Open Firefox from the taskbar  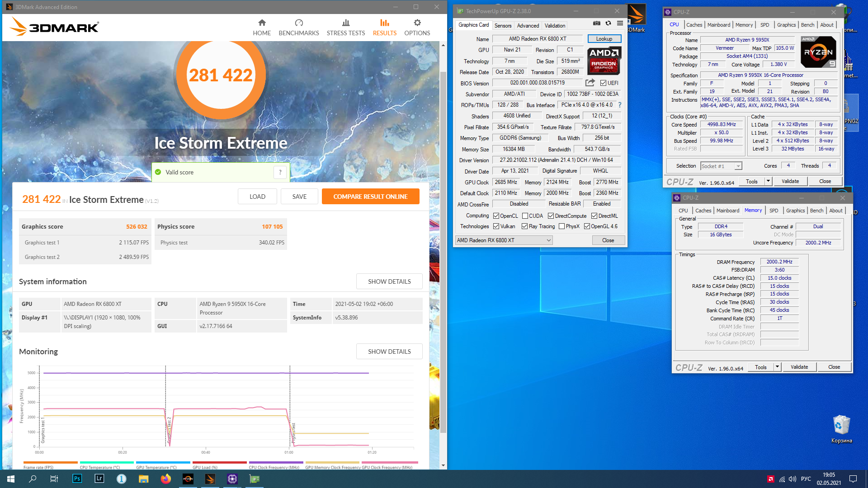pos(166,479)
